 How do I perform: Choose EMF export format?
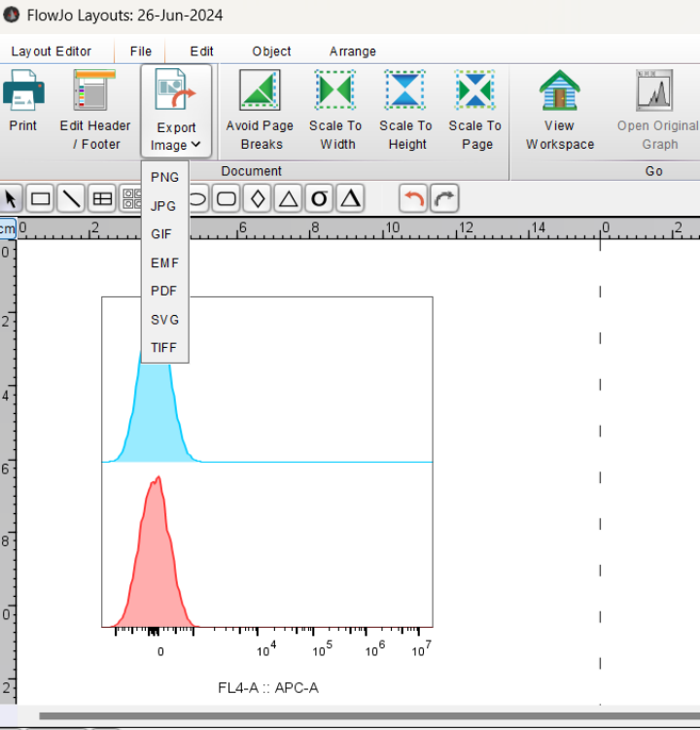coord(165,263)
